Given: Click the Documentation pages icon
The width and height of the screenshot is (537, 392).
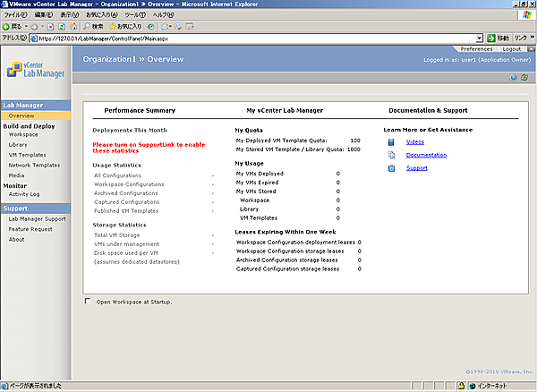Looking at the screenshot, I should tap(391, 155).
